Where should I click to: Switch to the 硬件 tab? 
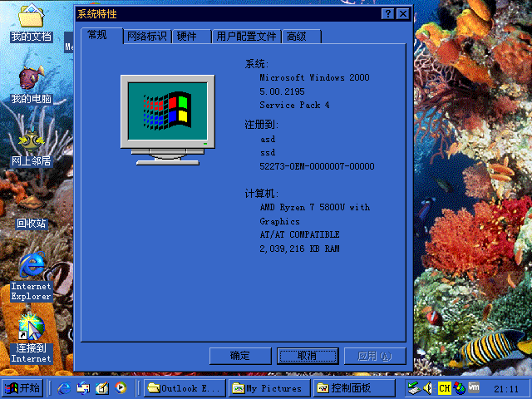[x=187, y=37]
